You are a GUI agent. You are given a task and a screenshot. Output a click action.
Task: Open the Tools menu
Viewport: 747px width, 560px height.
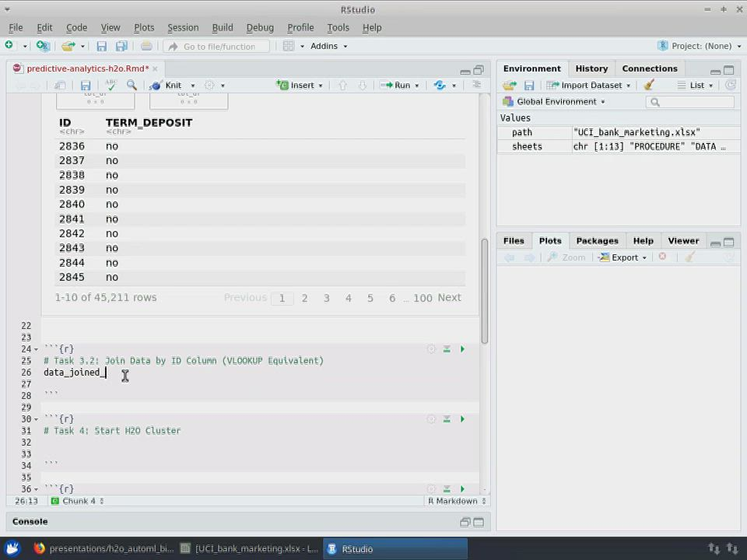click(x=338, y=28)
